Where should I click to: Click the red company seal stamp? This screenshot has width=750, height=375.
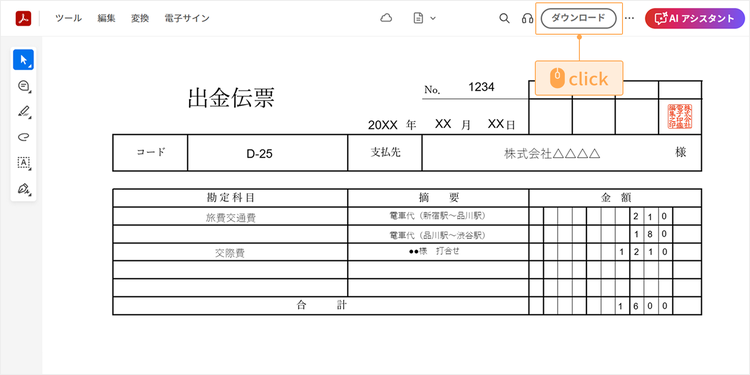(x=680, y=117)
